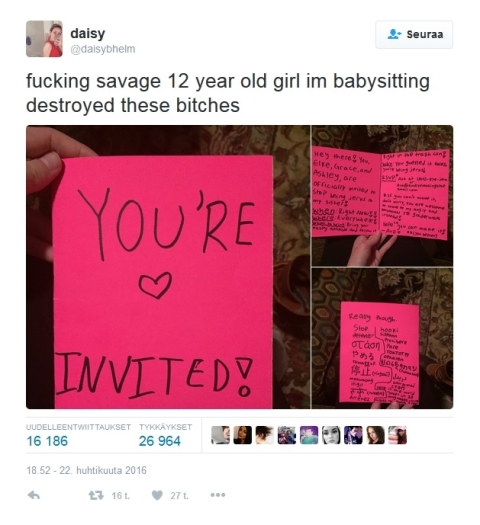Click the first liker avatar in row
This screenshot has height=525, width=480.
pos(220,435)
